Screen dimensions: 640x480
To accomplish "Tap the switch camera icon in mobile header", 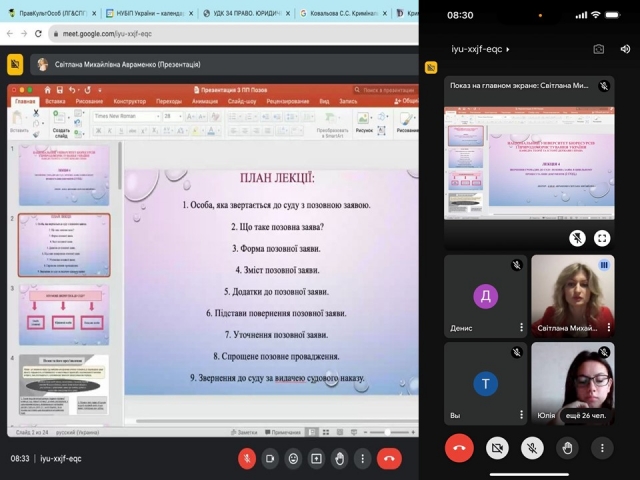I will point(598,48).
